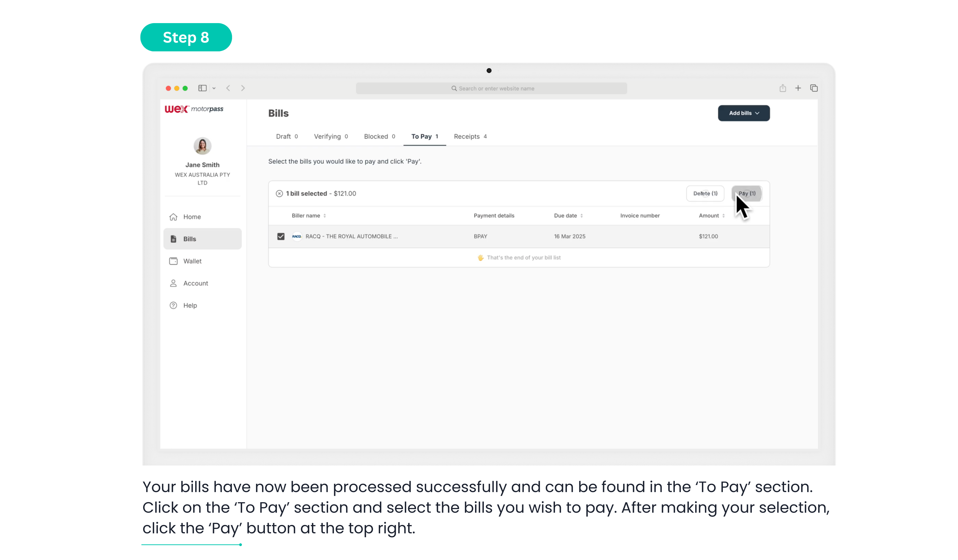Click the browser address search field
This screenshot has height=560, width=958.
pos(491,88)
